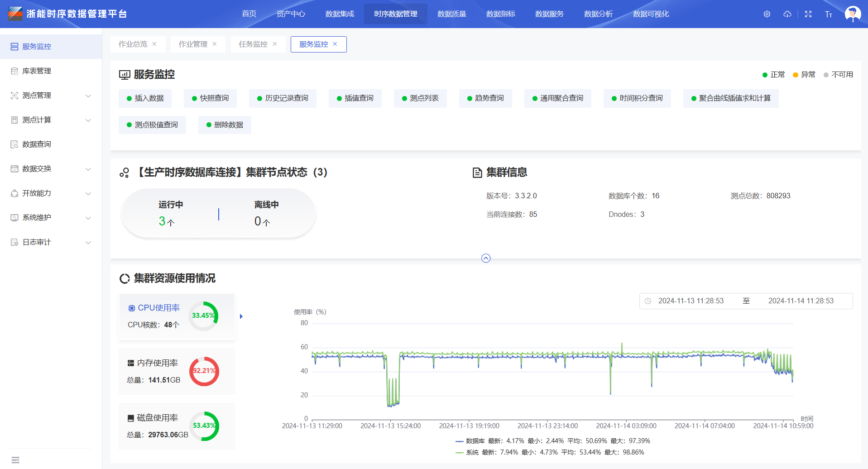Click the 趋势查询 service button

point(485,98)
